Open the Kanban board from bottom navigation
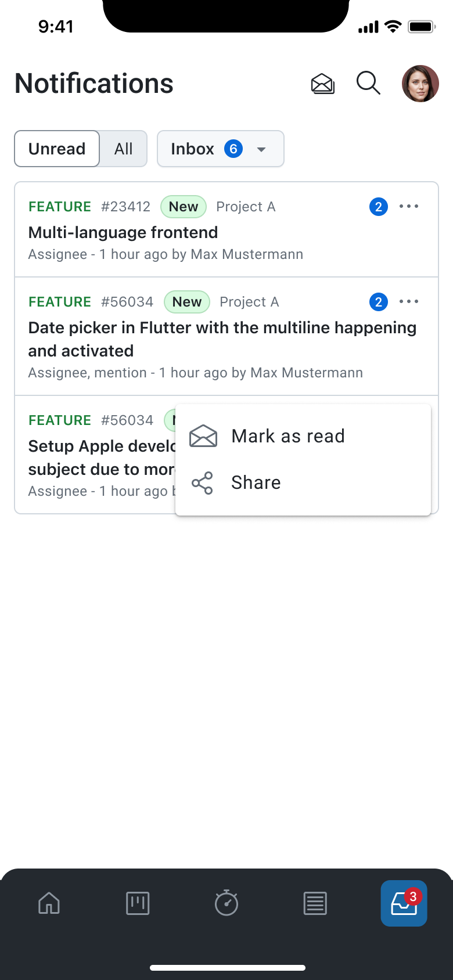The height and width of the screenshot is (980, 453). pos(138,903)
